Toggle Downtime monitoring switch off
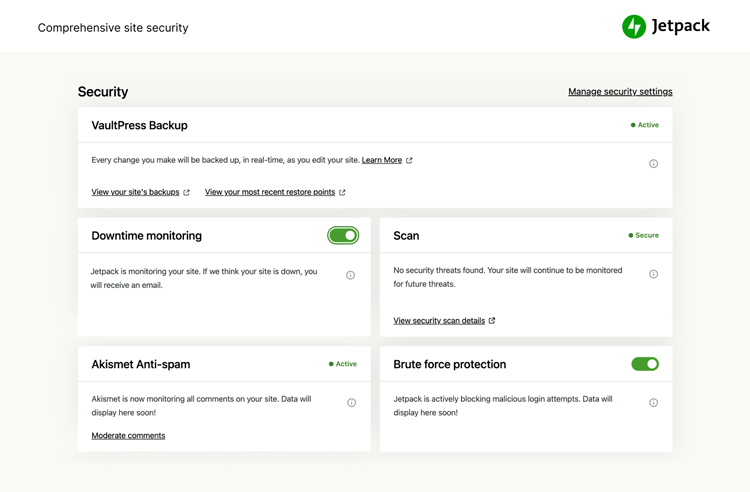 coord(343,235)
